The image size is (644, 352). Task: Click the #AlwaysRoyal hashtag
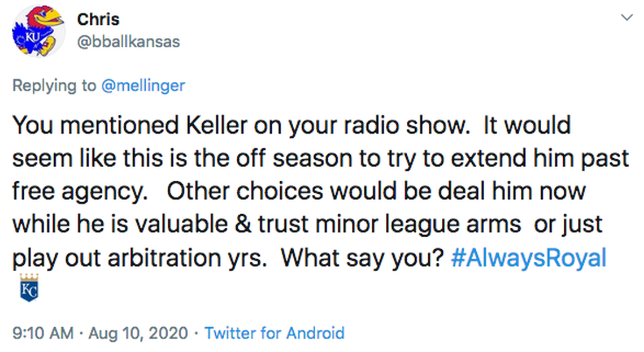[x=529, y=258]
